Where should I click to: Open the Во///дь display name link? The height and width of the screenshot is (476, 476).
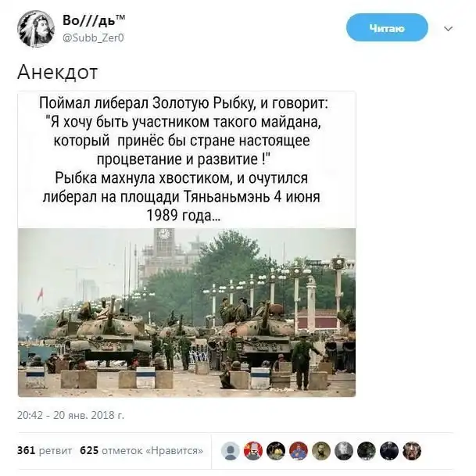[x=94, y=20]
